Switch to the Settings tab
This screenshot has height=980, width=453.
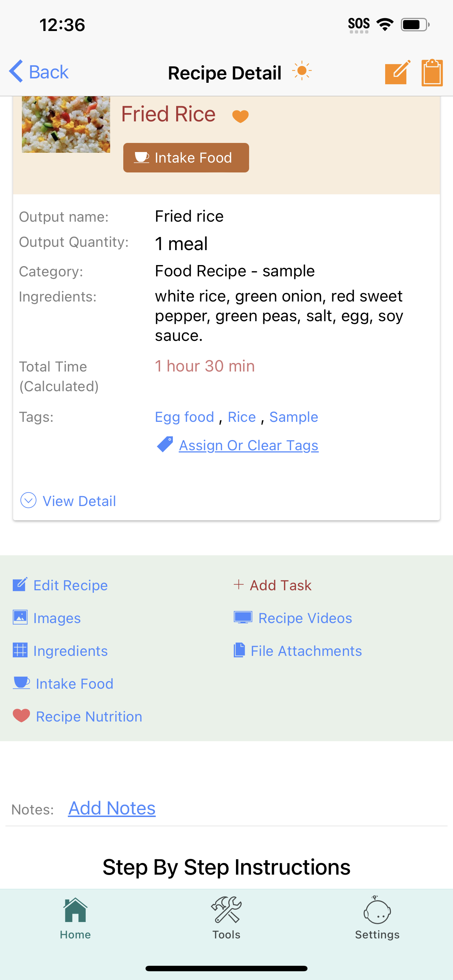[x=377, y=918]
